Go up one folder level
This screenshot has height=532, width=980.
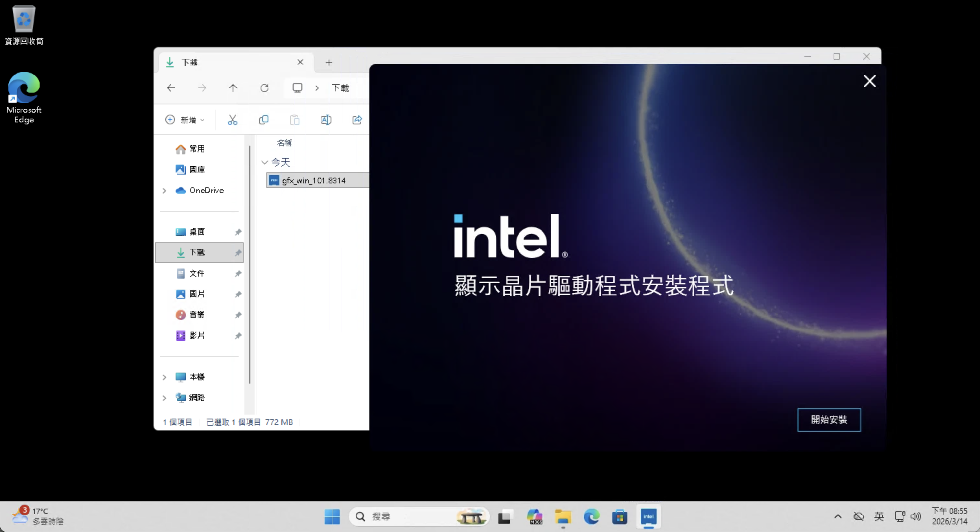pyautogui.click(x=233, y=88)
